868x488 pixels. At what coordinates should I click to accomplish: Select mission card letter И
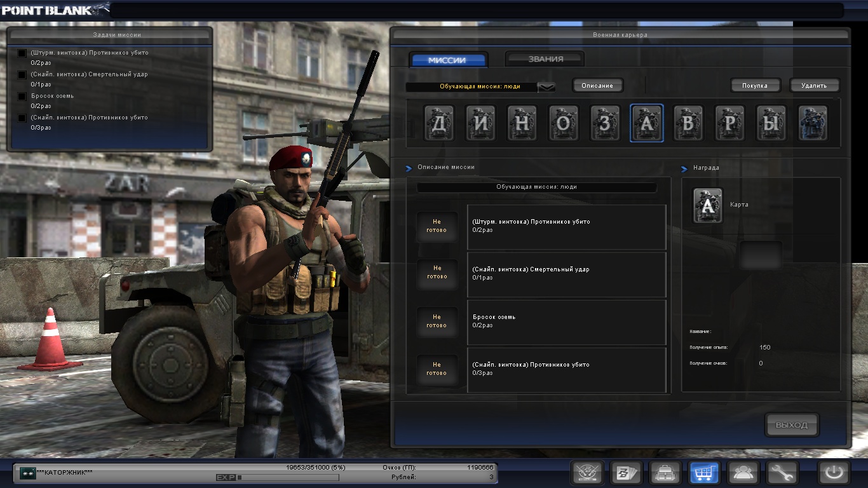click(480, 123)
